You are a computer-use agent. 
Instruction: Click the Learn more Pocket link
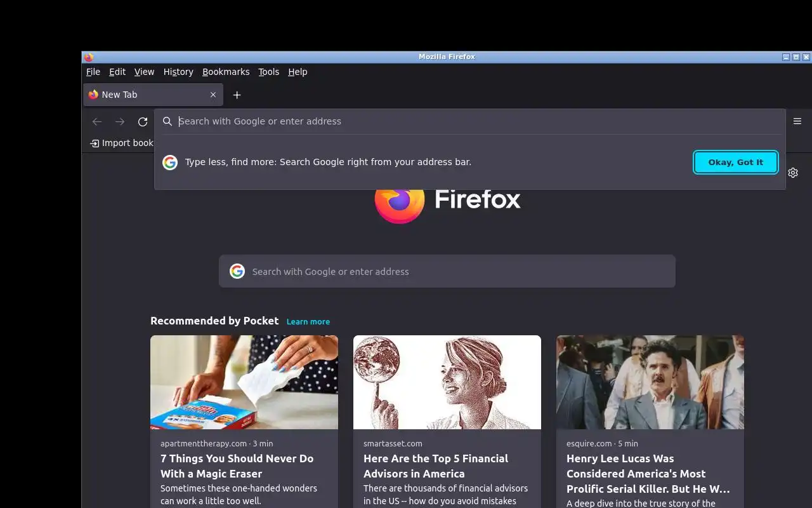(x=308, y=322)
